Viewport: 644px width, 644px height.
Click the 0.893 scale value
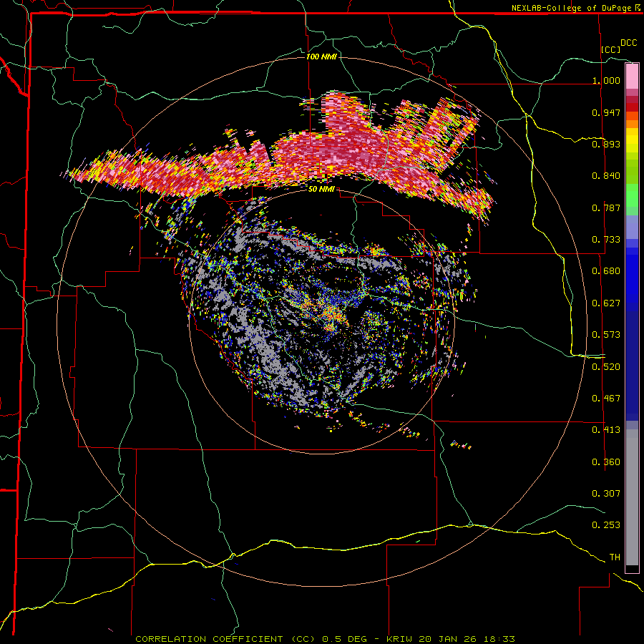tap(606, 144)
